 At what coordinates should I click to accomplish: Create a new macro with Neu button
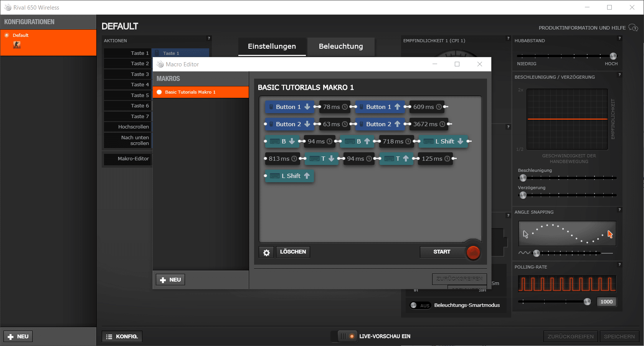pyautogui.click(x=170, y=280)
